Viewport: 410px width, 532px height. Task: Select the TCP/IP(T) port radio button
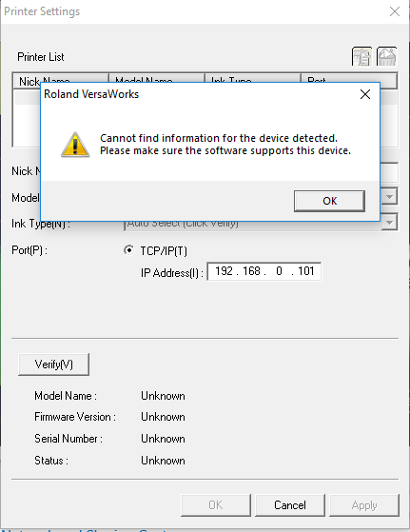coord(128,250)
